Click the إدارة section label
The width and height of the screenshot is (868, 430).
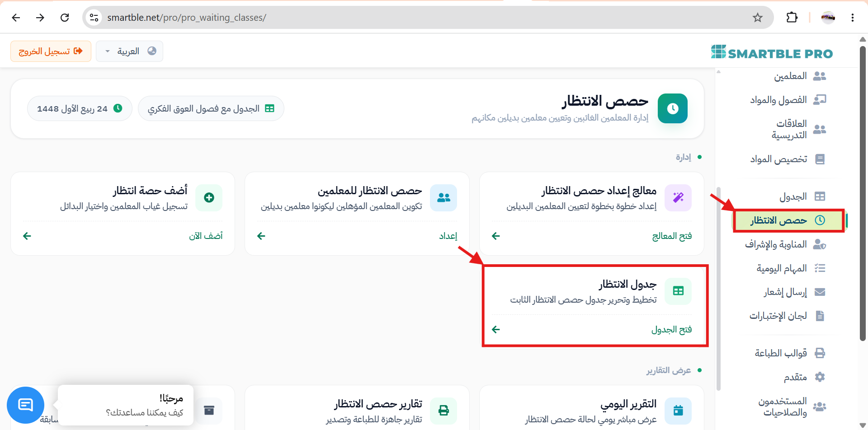pyautogui.click(x=684, y=157)
